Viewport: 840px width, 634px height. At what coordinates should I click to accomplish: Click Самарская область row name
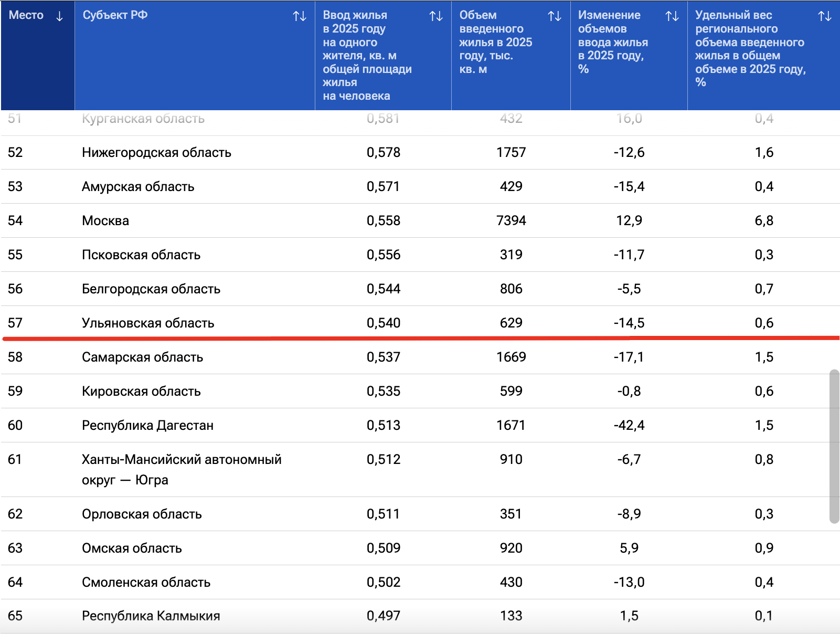142,357
